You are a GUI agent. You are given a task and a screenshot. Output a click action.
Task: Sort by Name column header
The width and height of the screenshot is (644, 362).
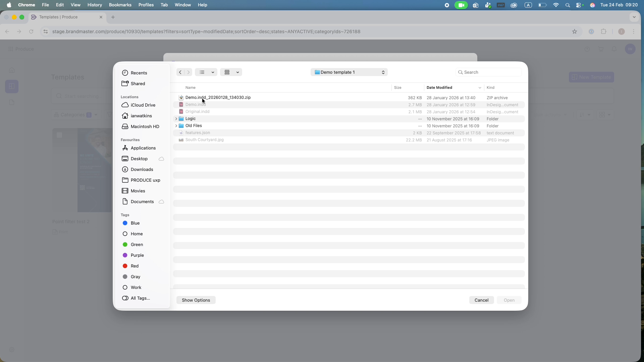191,87
